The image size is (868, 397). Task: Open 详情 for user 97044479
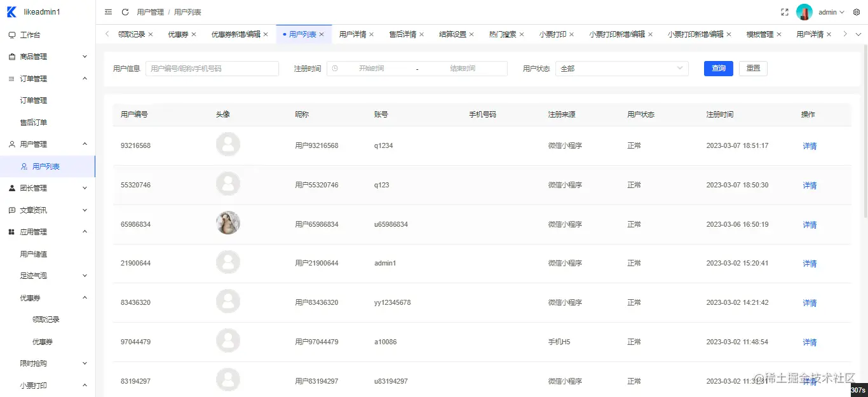(x=810, y=342)
